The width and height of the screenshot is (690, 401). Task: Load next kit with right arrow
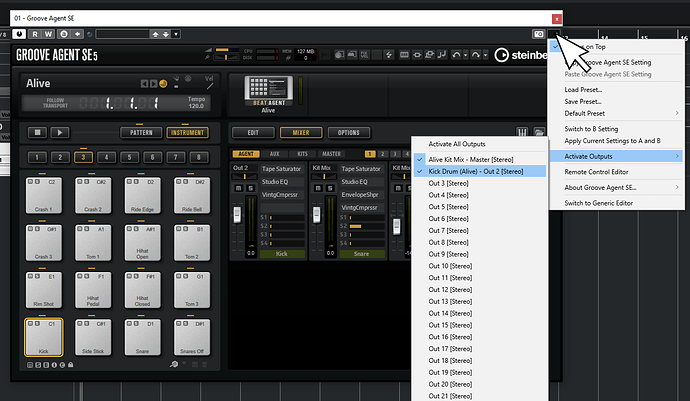tap(153, 84)
